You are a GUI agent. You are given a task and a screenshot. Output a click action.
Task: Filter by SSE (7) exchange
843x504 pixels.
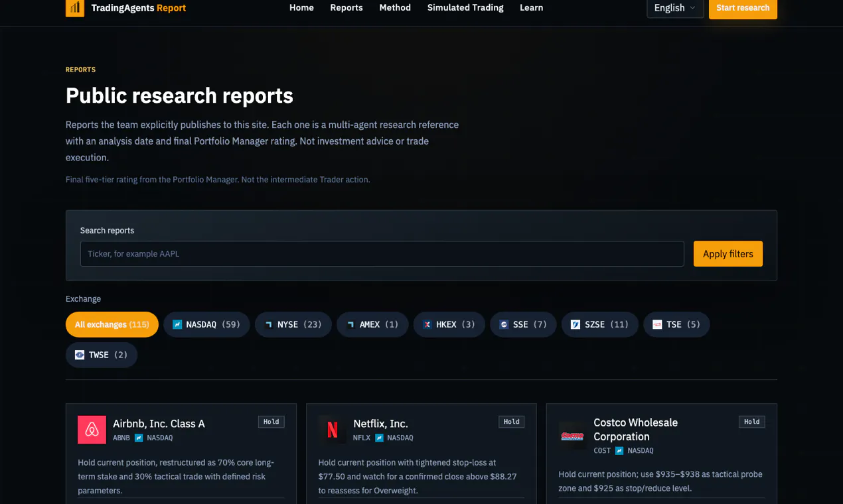523,325
